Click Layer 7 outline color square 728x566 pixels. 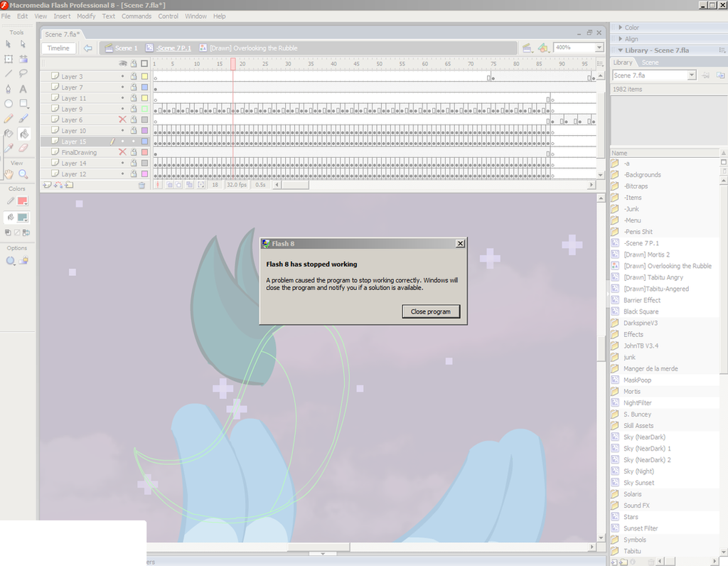[145, 87]
